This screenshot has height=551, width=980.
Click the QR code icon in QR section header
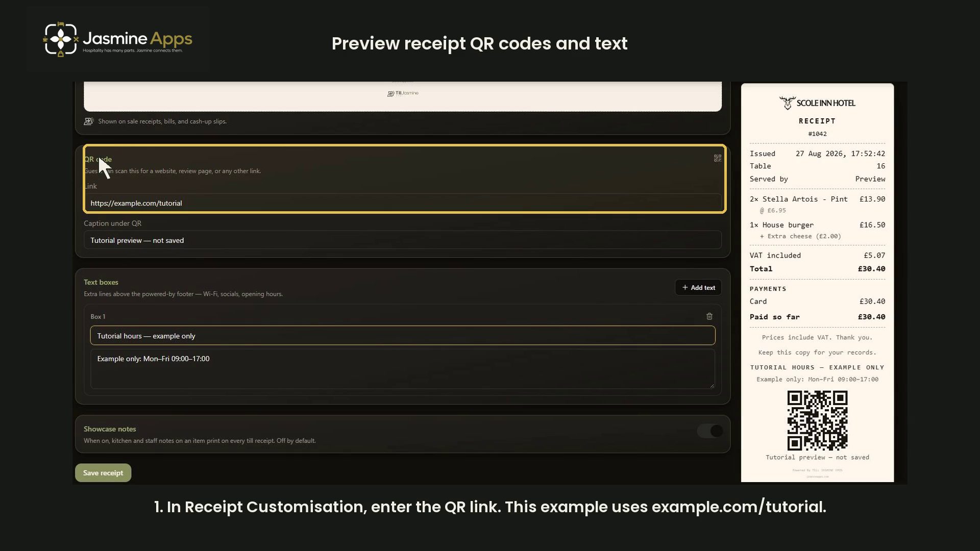point(717,159)
